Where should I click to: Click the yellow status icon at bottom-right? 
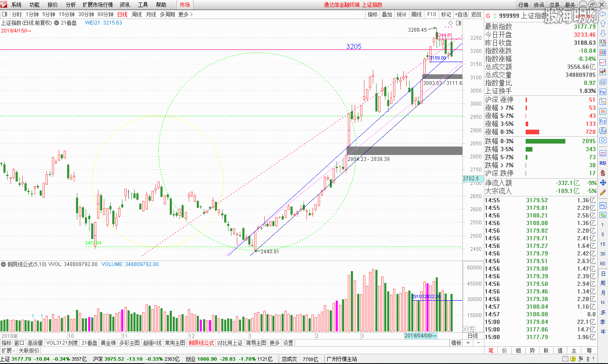click(x=573, y=359)
